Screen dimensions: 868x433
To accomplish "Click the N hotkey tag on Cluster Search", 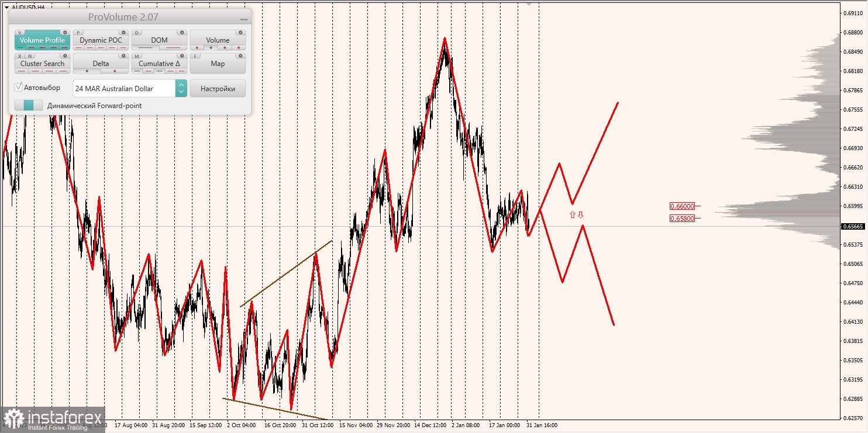I will [30, 56].
